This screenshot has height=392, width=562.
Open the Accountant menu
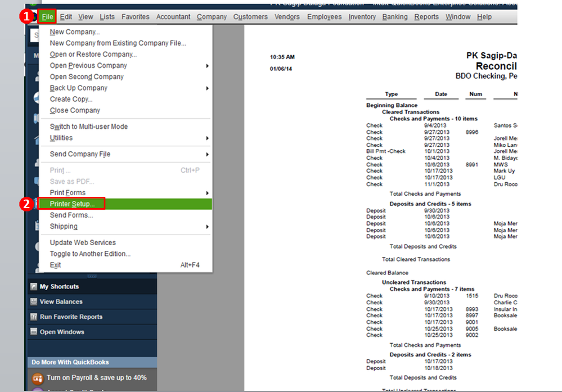pyautogui.click(x=173, y=17)
